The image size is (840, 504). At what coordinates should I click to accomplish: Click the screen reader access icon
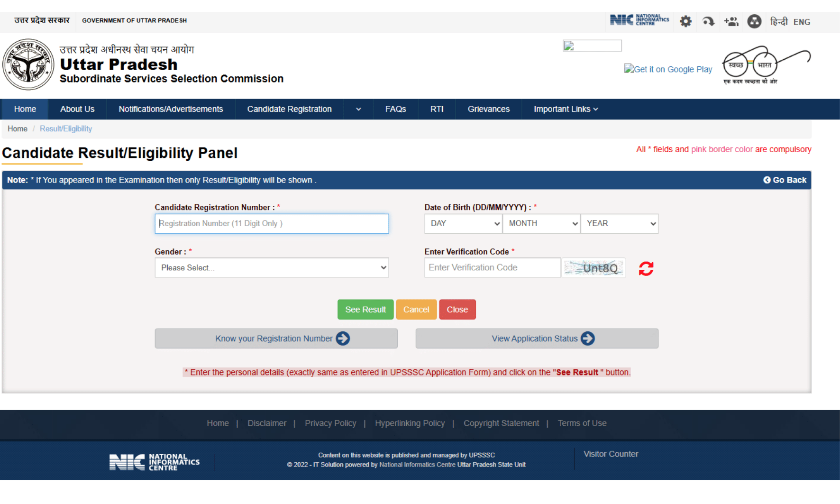click(x=708, y=21)
